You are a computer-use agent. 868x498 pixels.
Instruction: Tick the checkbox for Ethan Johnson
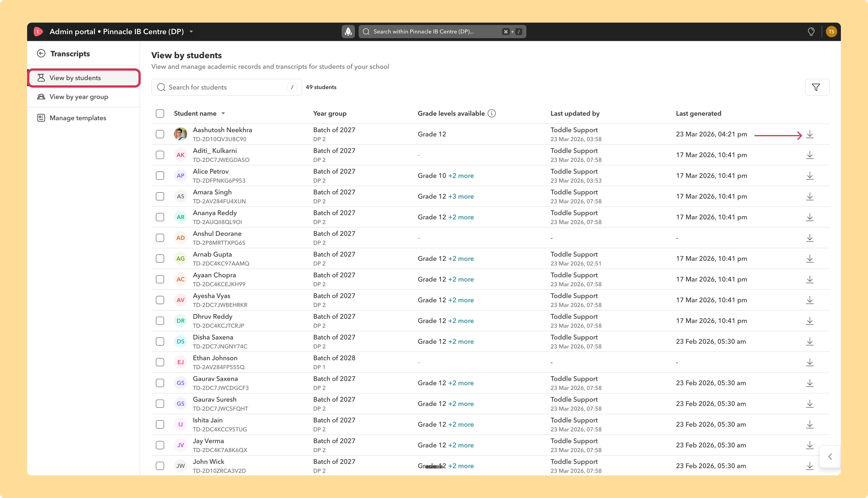[x=160, y=362]
